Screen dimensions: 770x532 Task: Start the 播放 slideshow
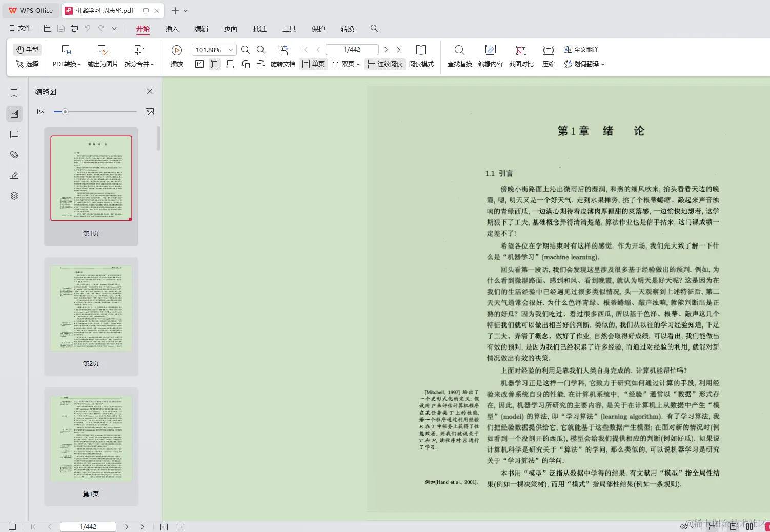[177, 56]
